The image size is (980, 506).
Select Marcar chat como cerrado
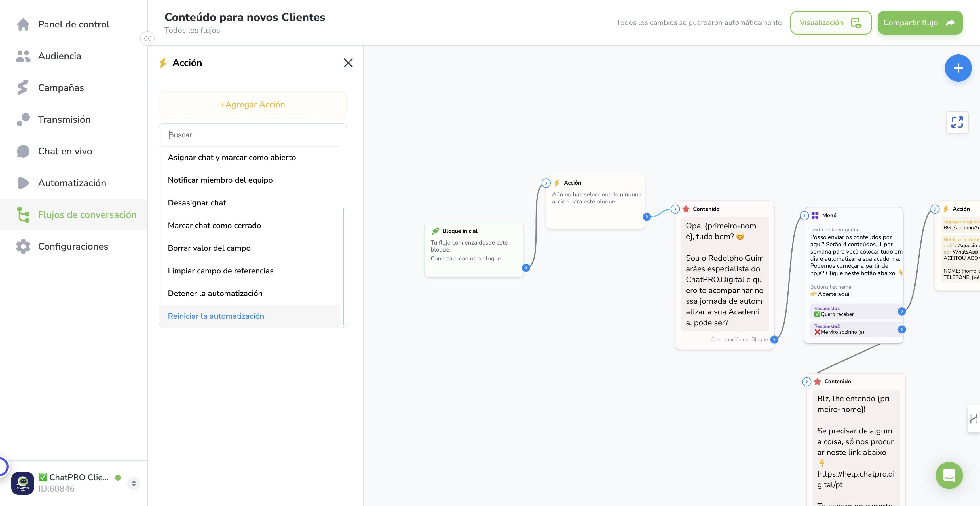coord(250,226)
